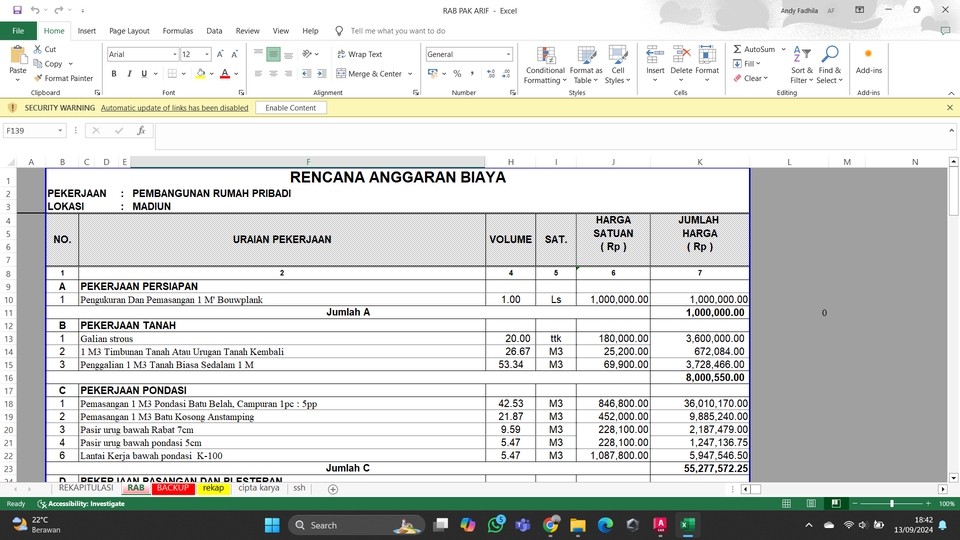Apply red font color A icon

coord(225,73)
